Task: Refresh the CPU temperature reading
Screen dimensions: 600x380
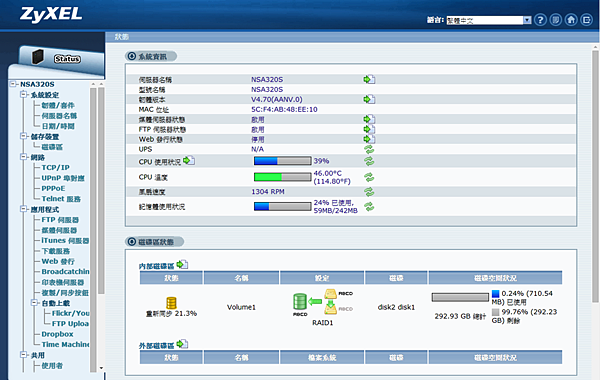Action: pos(369,177)
